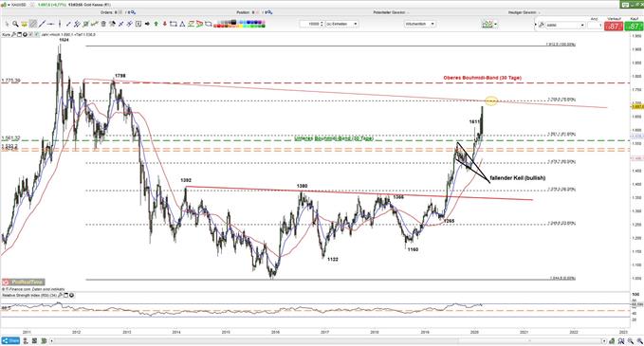644x346 pixels.
Task: Click the chart style candlestick icon
Action: pyautogui.click(x=488, y=25)
